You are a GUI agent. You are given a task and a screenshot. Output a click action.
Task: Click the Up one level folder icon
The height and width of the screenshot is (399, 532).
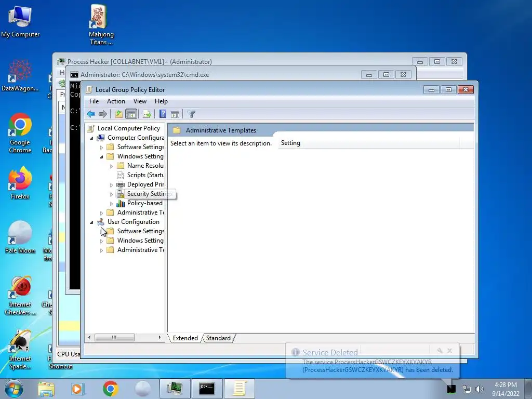pyautogui.click(x=119, y=114)
